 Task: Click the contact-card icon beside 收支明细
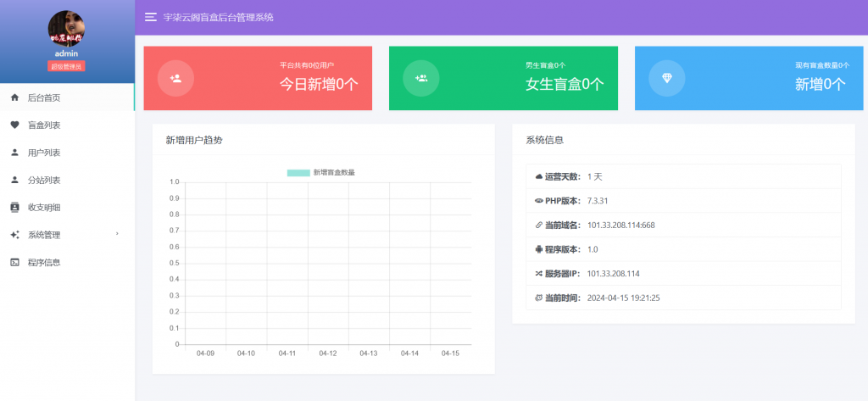(x=15, y=207)
